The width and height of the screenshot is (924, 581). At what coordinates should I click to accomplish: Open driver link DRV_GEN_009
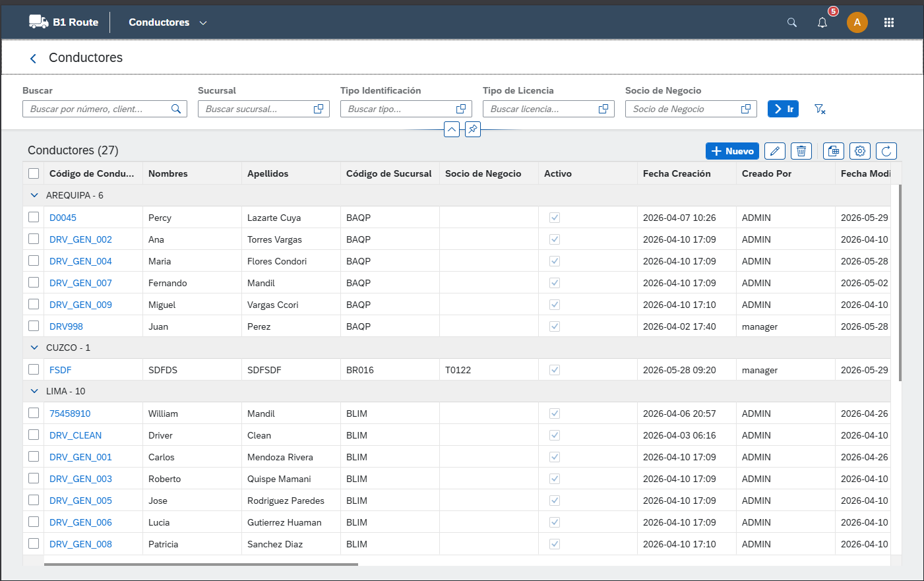[80, 305]
